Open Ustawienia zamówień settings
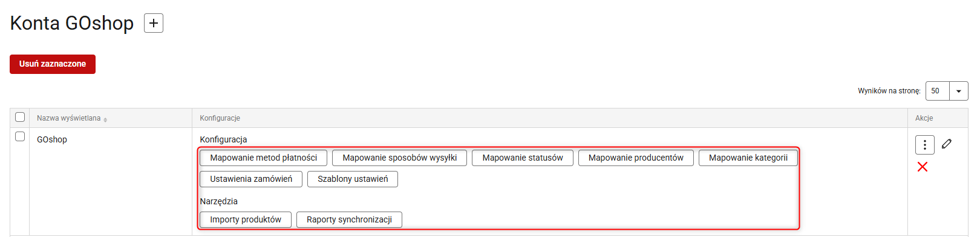Image resolution: width=980 pixels, height=237 pixels. pos(251,179)
